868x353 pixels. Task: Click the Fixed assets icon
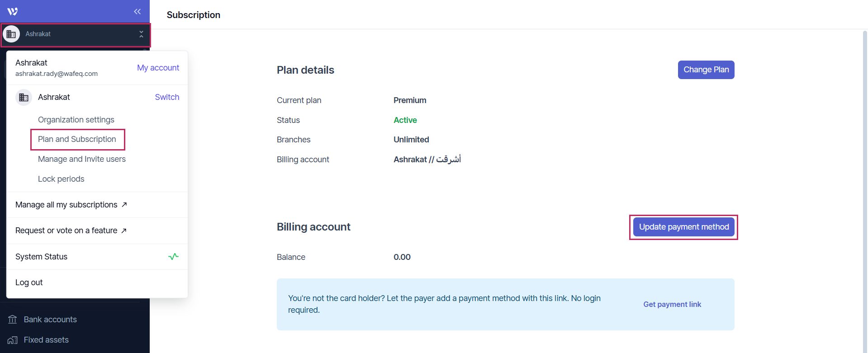[13, 340]
